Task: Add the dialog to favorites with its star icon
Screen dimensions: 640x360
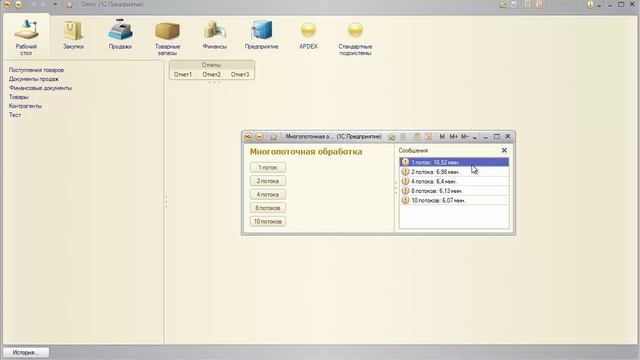Action: click(391, 137)
